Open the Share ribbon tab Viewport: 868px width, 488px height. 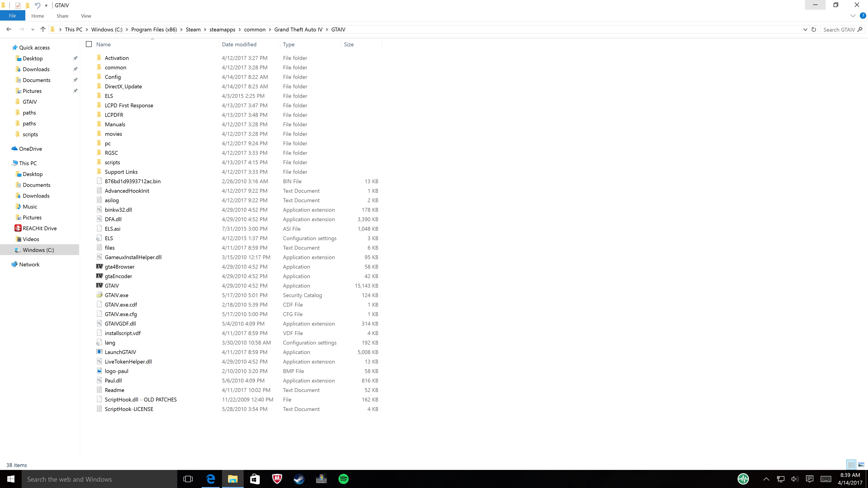tap(62, 16)
